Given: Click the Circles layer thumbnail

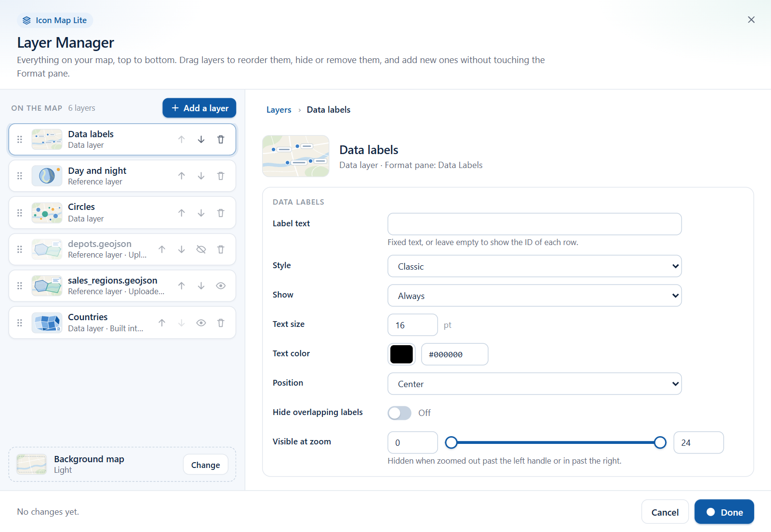Looking at the screenshot, I should [47, 213].
